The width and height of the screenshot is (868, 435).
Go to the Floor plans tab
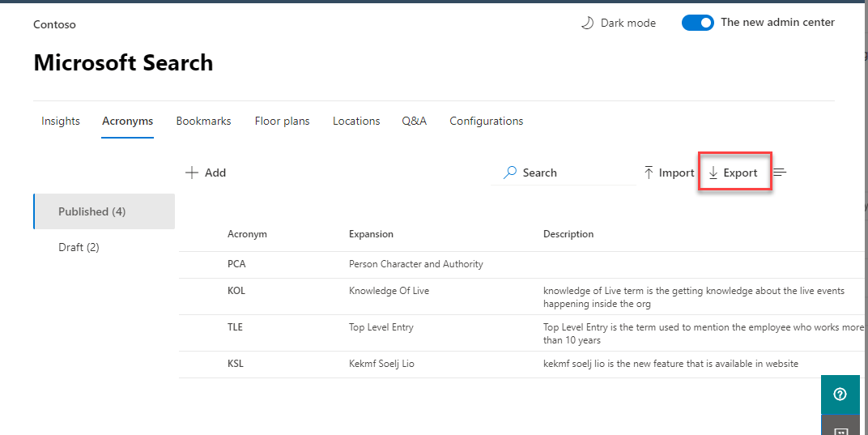click(x=282, y=121)
